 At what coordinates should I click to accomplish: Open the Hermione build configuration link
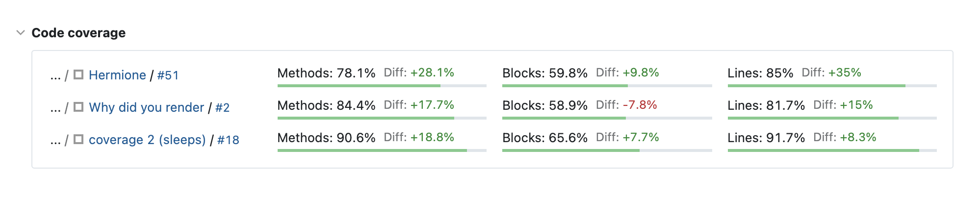coord(117,75)
